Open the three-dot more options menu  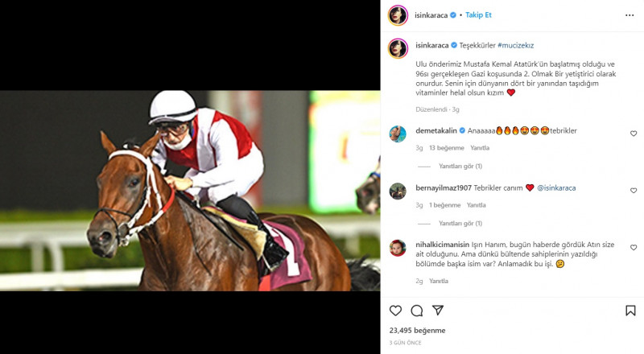[630, 15]
